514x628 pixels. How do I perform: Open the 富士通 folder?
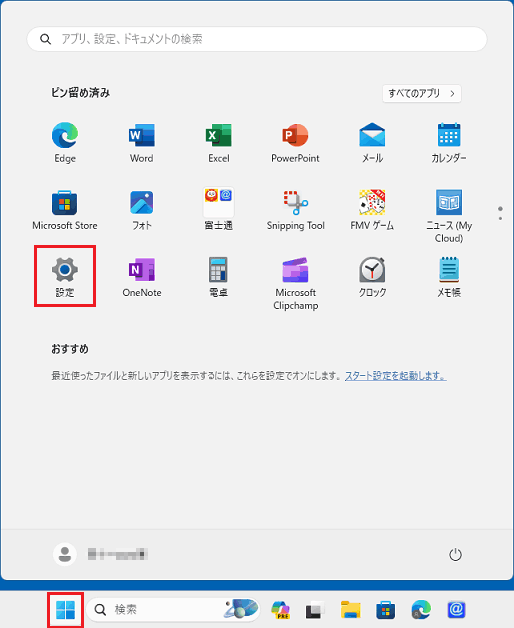click(x=219, y=210)
